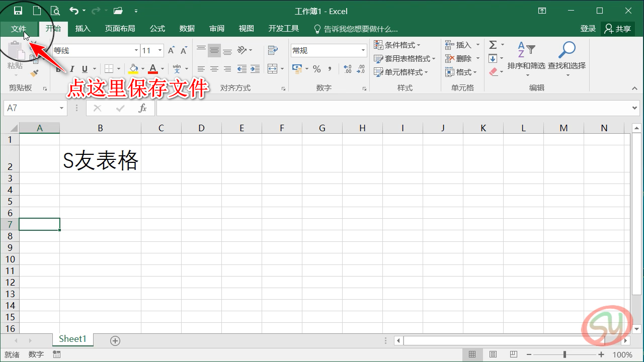Open 单元格样式 cell styles menu
This screenshot has height=362, width=644.
[x=401, y=72]
